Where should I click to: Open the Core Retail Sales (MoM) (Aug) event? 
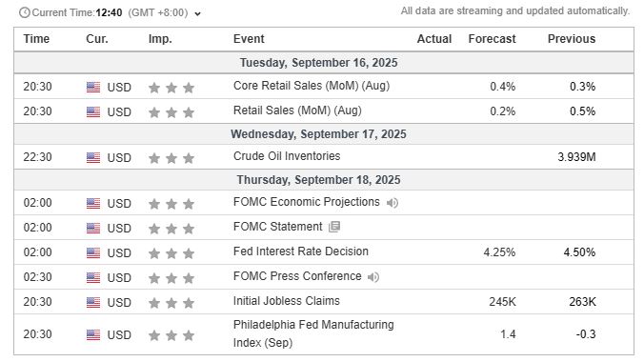312,86
